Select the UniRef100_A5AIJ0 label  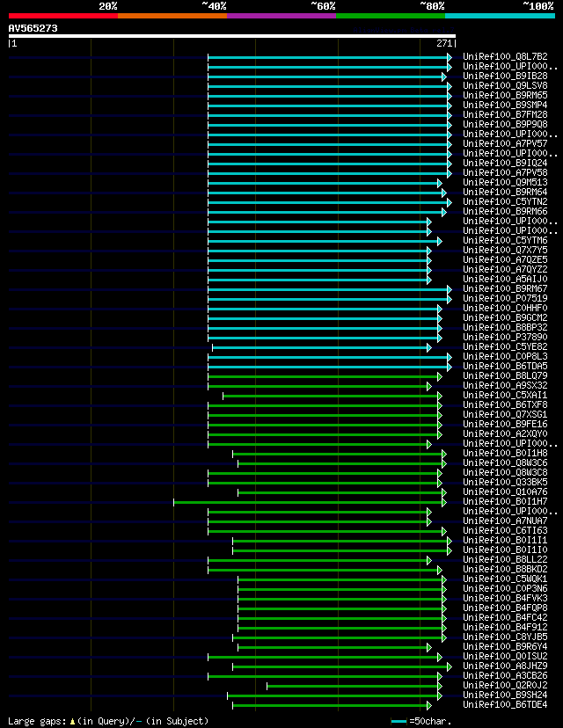coord(506,280)
